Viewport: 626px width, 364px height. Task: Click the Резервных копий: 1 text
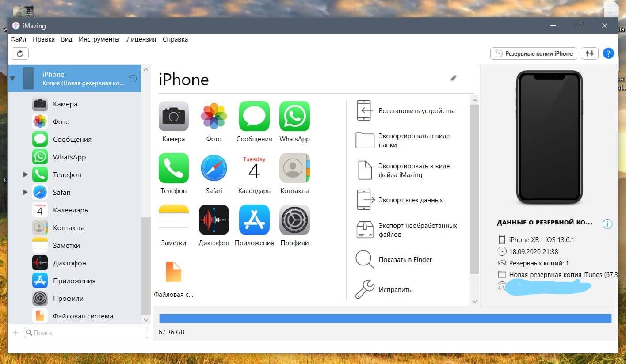(539, 263)
